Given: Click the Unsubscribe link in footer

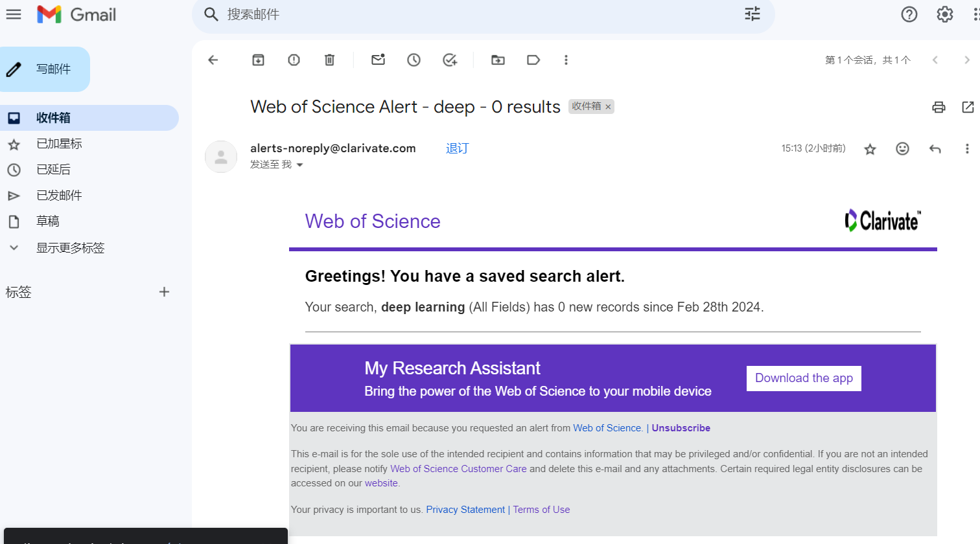Looking at the screenshot, I should (x=681, y=428).
